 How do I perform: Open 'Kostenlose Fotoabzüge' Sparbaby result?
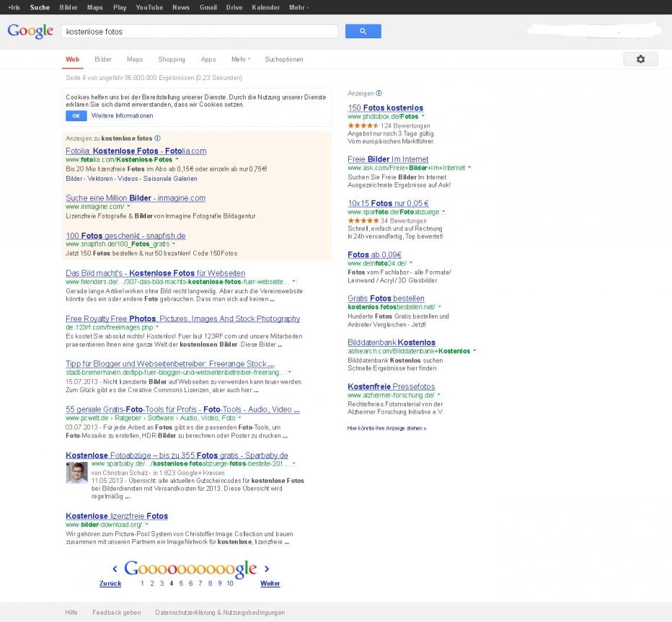pyautogui.click(x=177, y=455)
